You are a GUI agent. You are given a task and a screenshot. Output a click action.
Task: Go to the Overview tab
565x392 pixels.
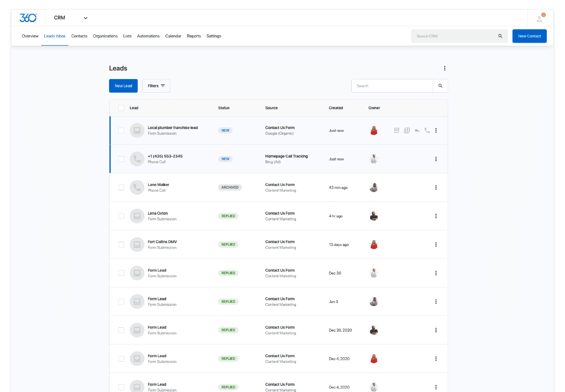tap(30, 36)
